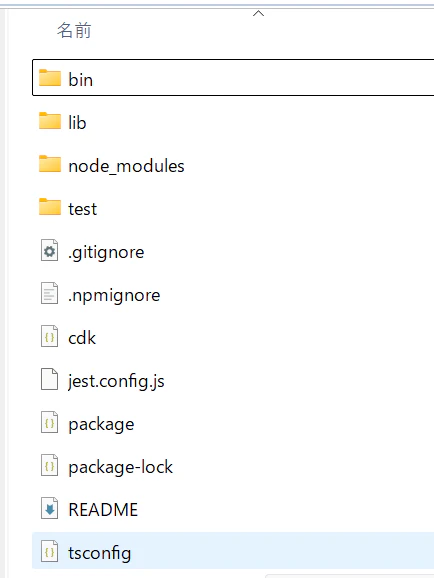Click the blank jest.config.js file icon
This screenshot has height=578, width=434.
49,379
